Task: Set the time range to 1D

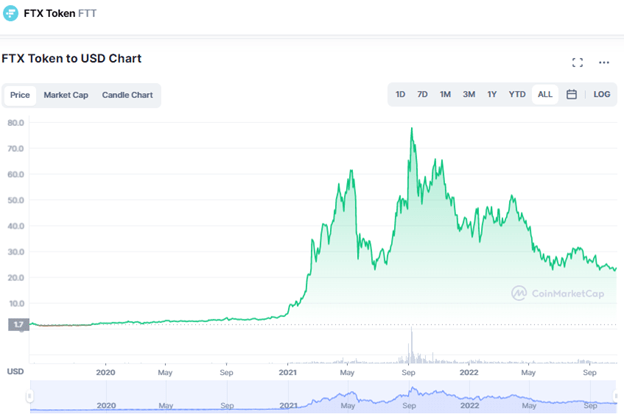Action: pos(400,94)
